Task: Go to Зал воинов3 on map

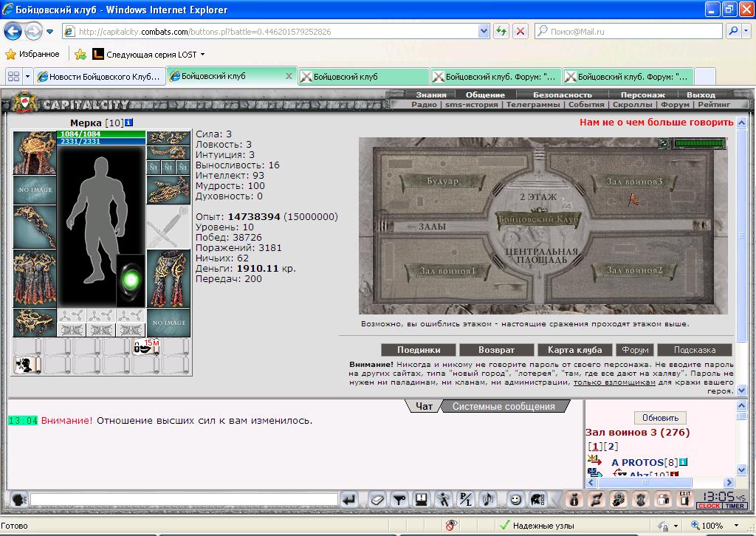Action: point(634,181)
